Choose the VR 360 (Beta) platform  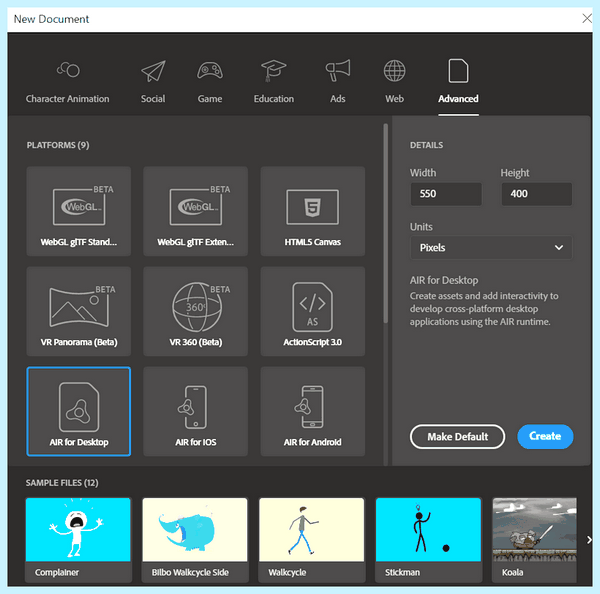coord(196,312)
